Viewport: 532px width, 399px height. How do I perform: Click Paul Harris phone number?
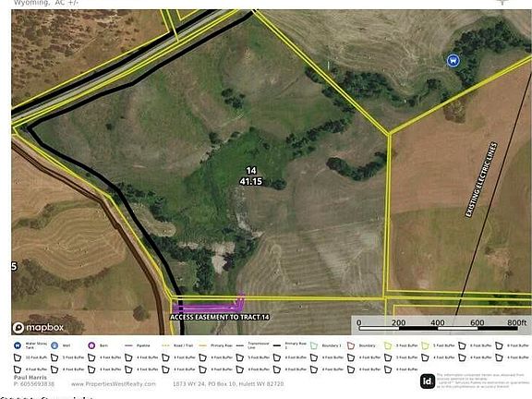pos(34,384)
